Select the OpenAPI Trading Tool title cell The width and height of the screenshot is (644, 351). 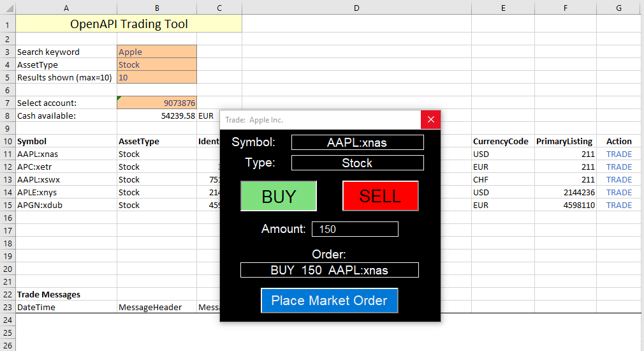point(129,24)
